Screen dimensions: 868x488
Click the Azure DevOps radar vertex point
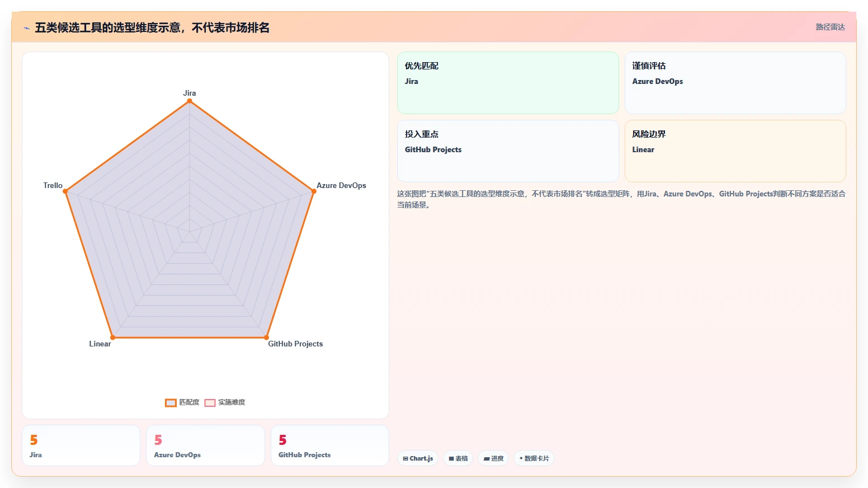313,191
